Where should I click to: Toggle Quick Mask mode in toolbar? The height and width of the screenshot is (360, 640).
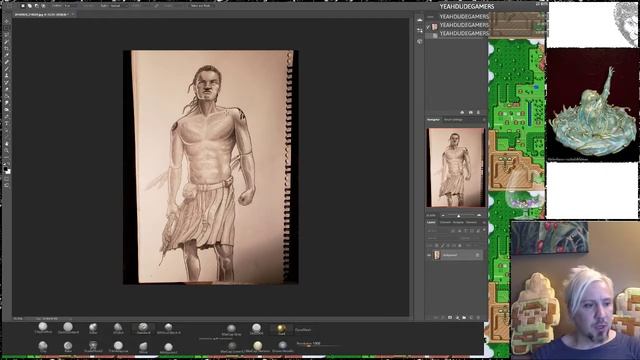pyautogui.click(x=7, y=178)
